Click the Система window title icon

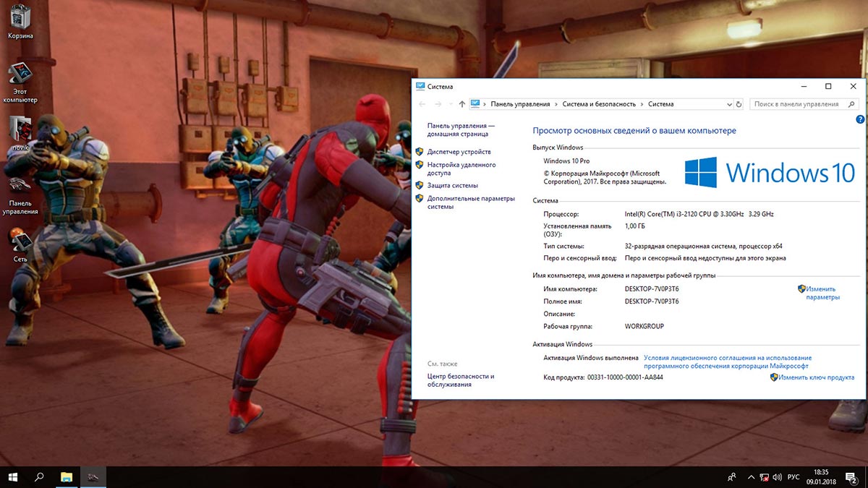coord(420,86)
